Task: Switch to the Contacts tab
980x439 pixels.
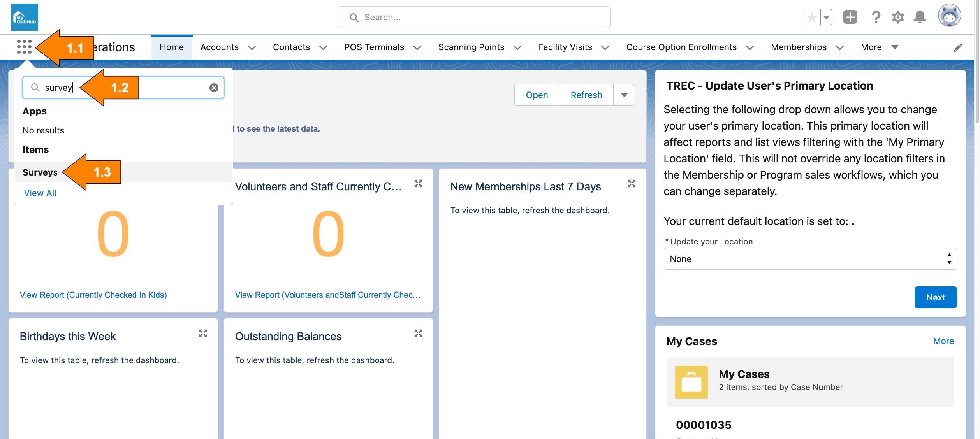Action: pyautogui.click(x=291, y=47)
